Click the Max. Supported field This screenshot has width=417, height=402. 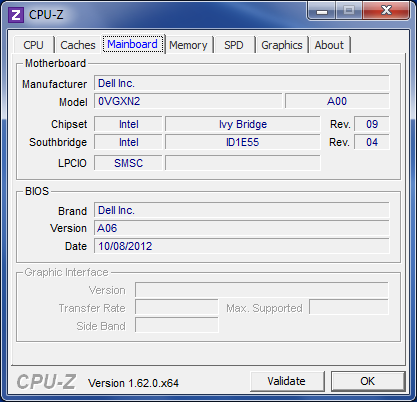[x=349, y=307]
